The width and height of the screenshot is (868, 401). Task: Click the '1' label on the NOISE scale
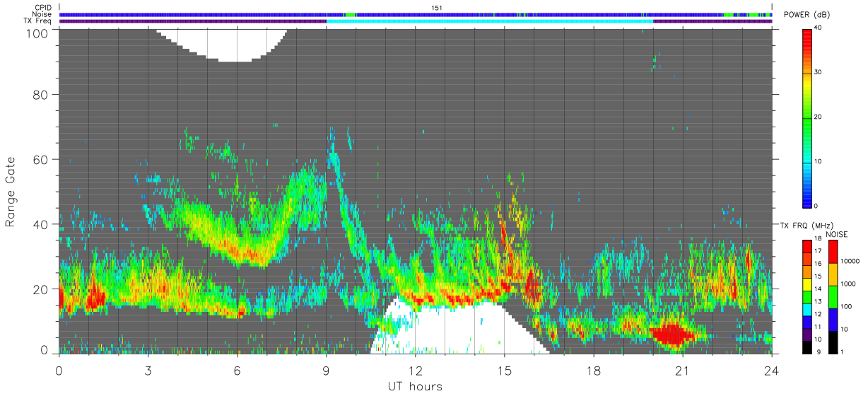coord(843,352)
